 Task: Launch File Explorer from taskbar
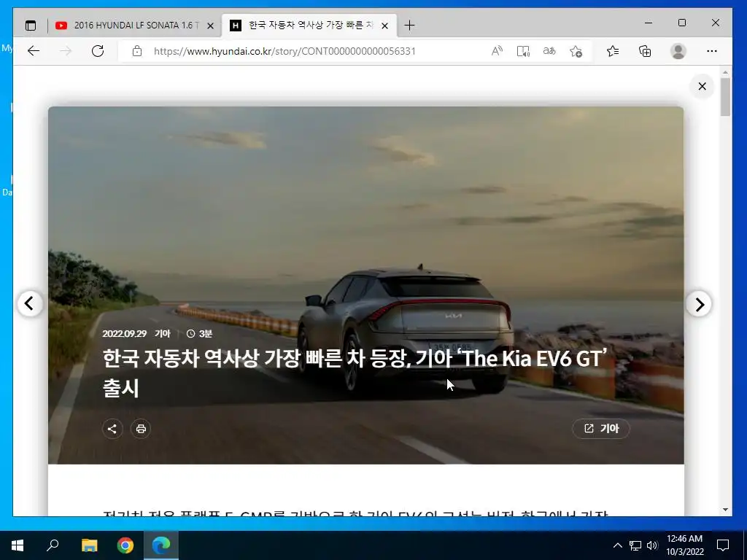89,545
